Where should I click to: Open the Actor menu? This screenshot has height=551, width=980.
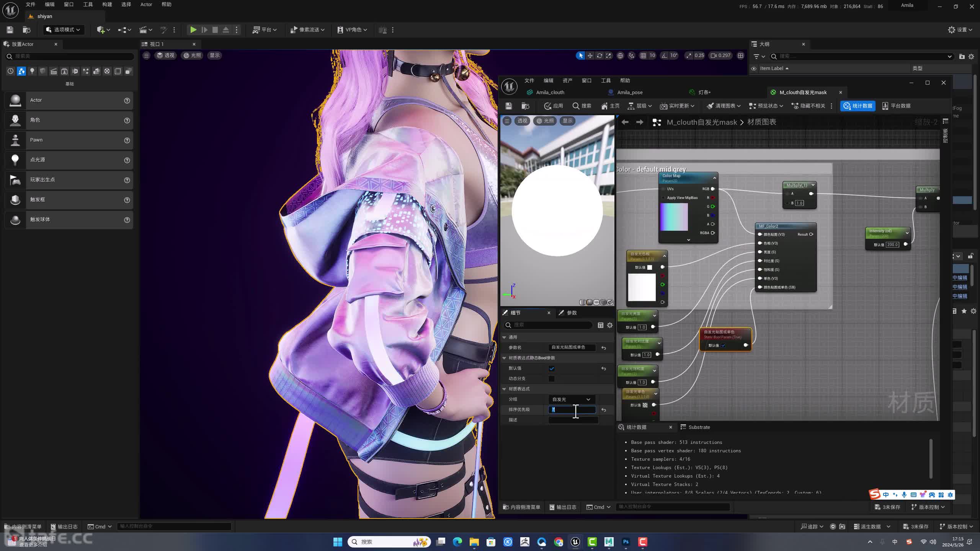click(x=146, y=5)
